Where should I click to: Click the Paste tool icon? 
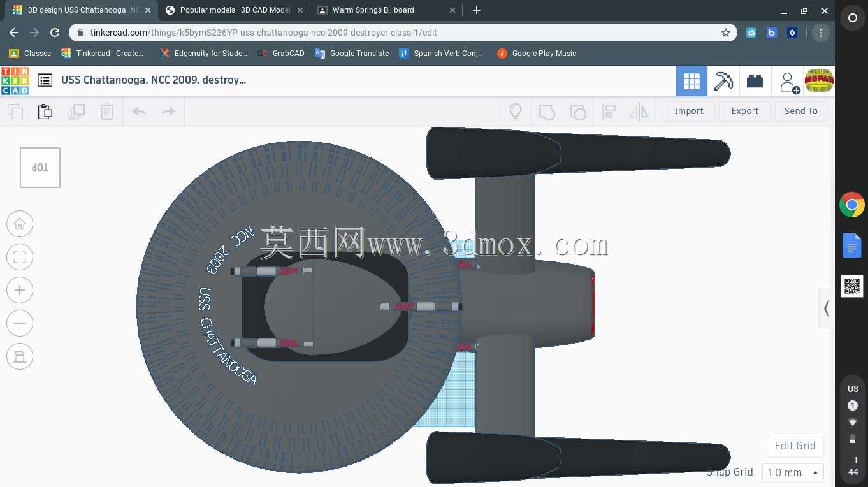pos(45,112)
